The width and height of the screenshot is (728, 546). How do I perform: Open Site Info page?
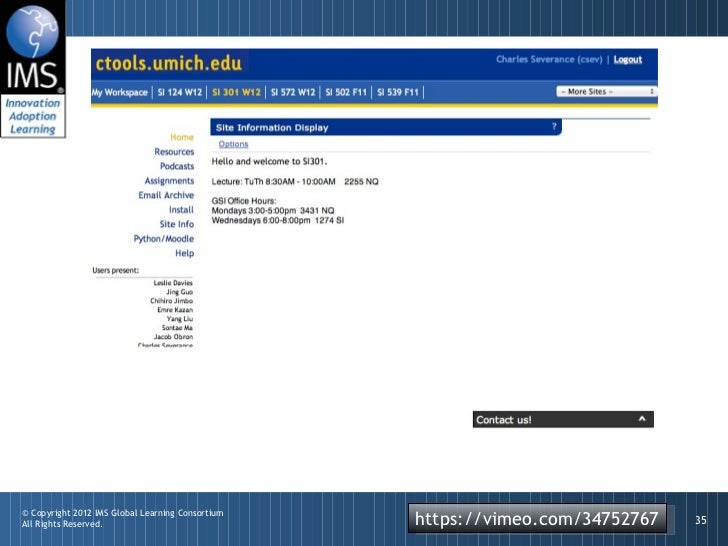click(x=176, y=224)
